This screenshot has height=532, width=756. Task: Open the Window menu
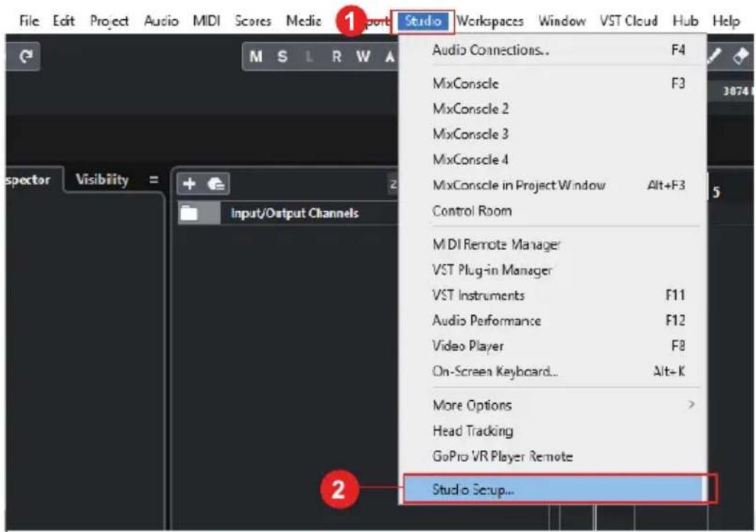click(x=562, y=21)
